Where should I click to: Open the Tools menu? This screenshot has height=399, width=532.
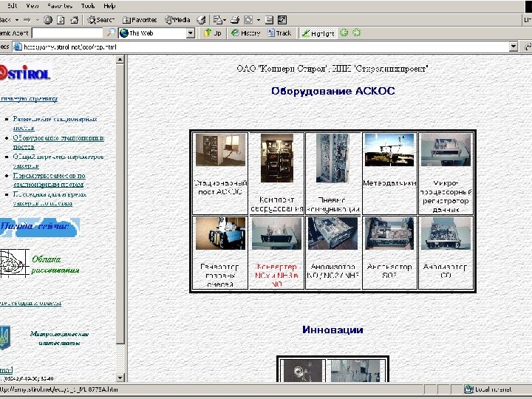[88, 6]
